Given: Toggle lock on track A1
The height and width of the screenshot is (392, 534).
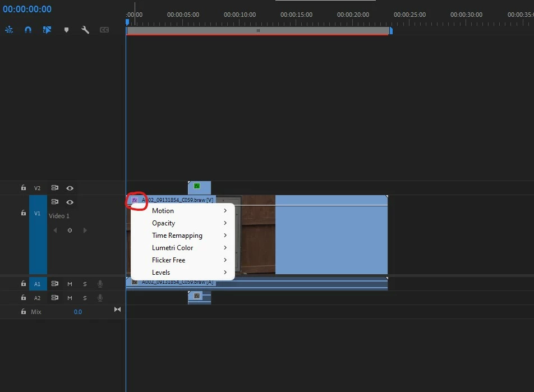Looking at the screenshot, I should tap(23, 283).
